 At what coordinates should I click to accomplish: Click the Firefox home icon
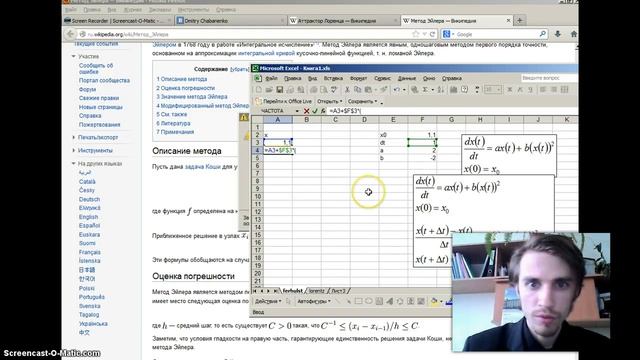pyautogui.click(x=573, y=34)
